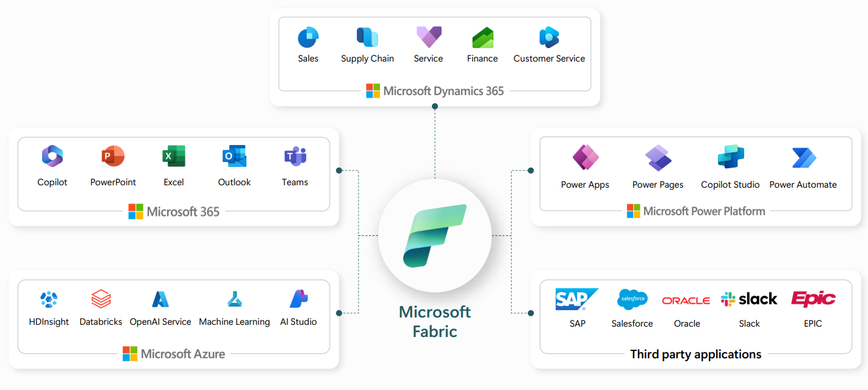Select the Supply Chain icon
The image size is (868, 390).
coord(367,38)
